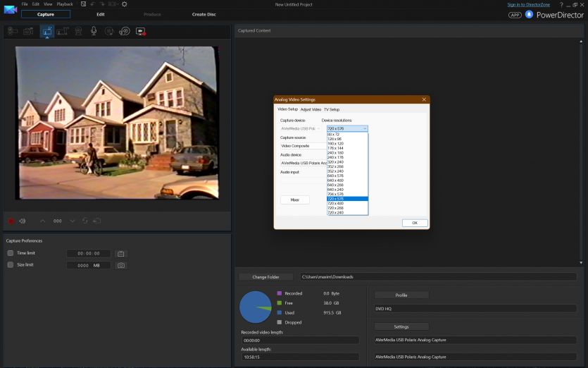588x368 pixels.
Task: Choose the screen recorder capture icon
Action: pos(140,31)
